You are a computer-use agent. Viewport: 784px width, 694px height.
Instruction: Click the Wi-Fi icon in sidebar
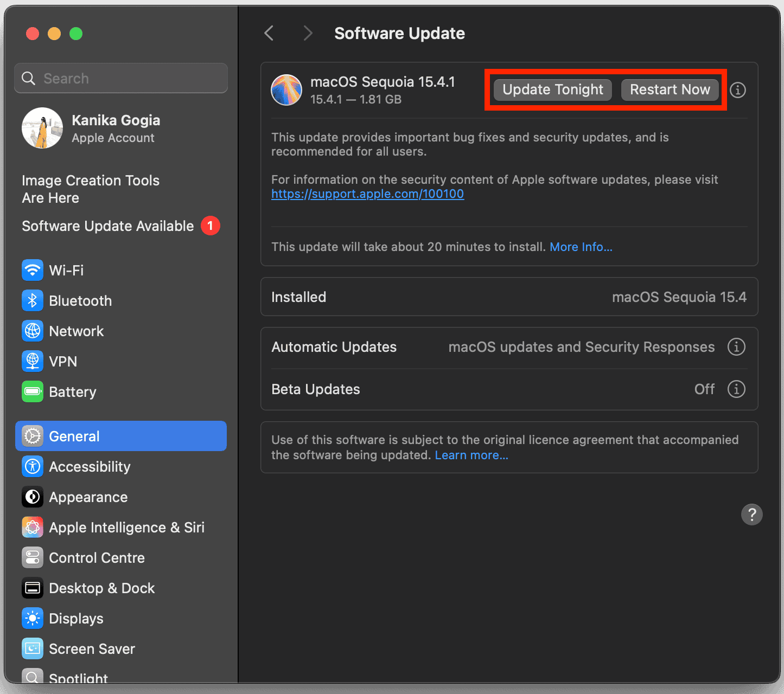coord(33,270)
